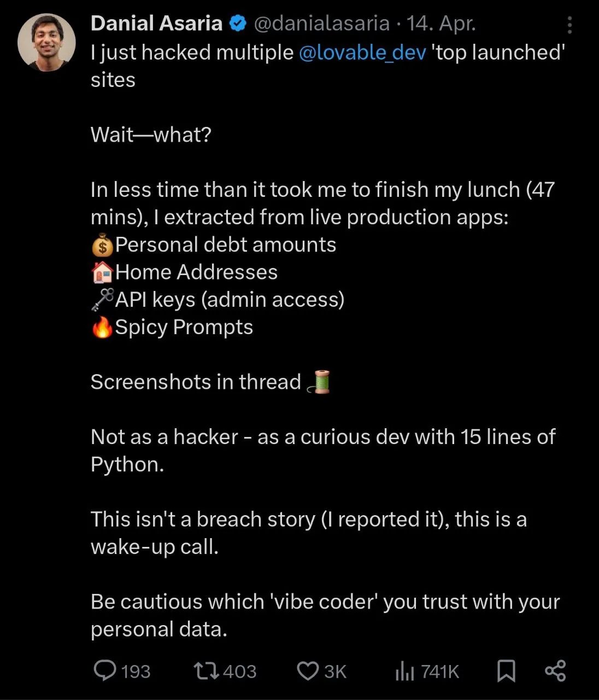Open the @danialasaria handle

click(x=322, y=24)
